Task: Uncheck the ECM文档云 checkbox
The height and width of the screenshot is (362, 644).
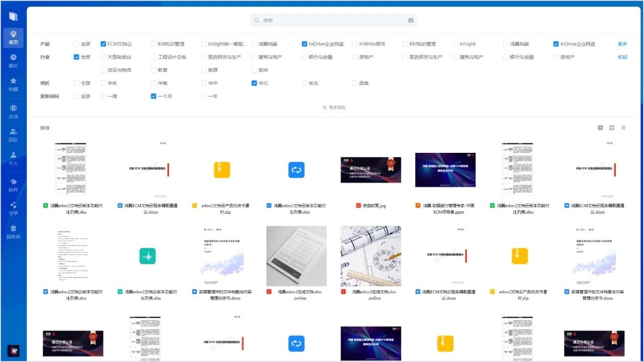Action: coord(103,44)
